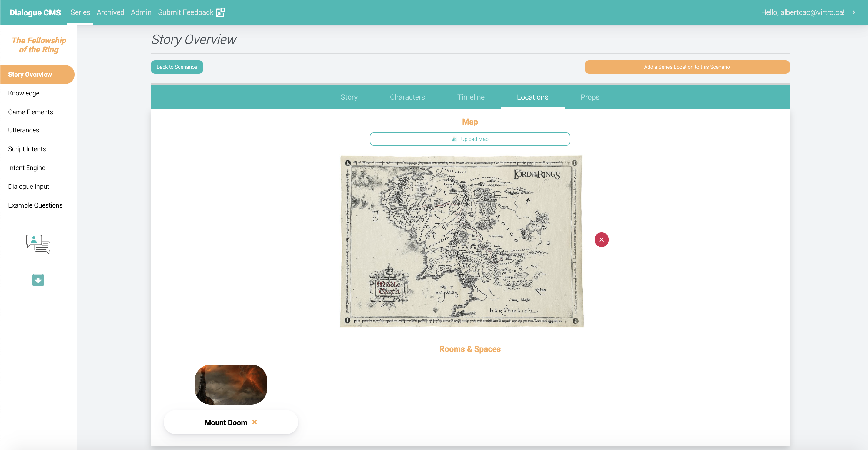Image resolution: width=868 pixels, height=450 pixels.
Task: Select the Locations tab
Action: click(532, 97)
